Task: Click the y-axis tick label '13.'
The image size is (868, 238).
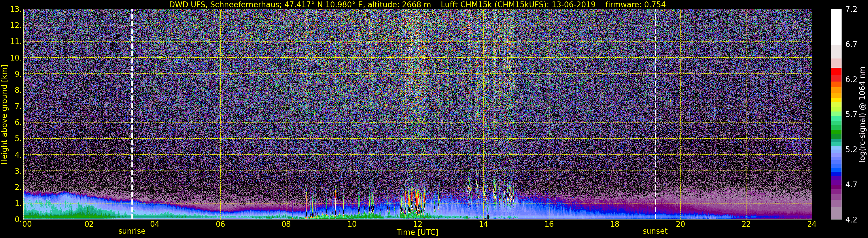Action: [x=16, y=9]
